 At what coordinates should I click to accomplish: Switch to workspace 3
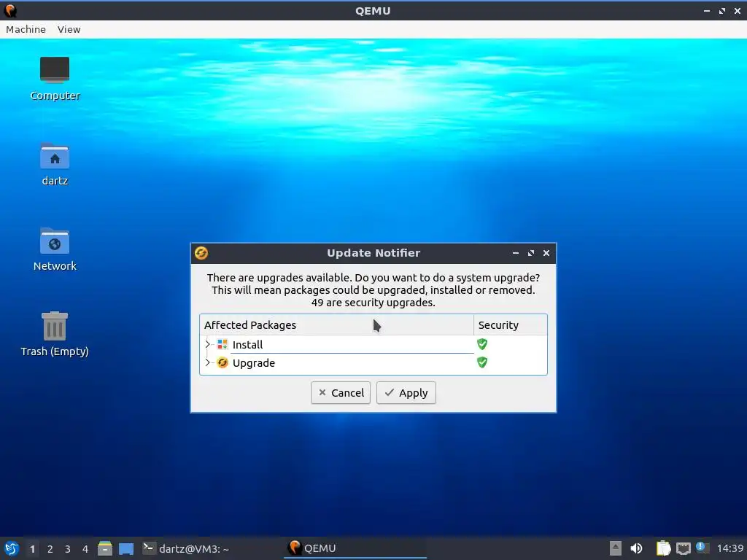click(x=68, y=549)
